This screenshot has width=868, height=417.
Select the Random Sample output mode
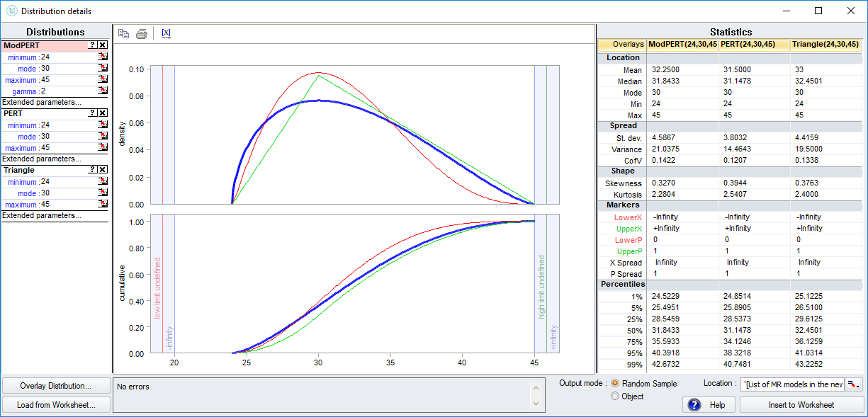[x=615, y=383]
